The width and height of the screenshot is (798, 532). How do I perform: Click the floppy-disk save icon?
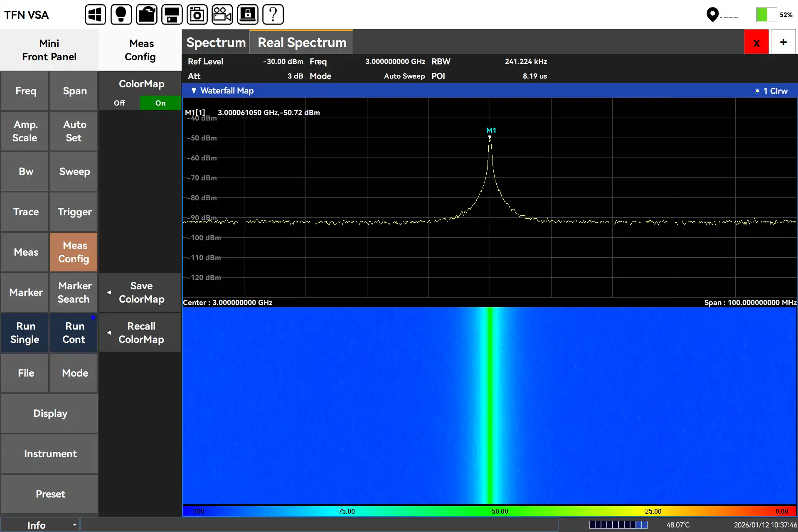172,15
